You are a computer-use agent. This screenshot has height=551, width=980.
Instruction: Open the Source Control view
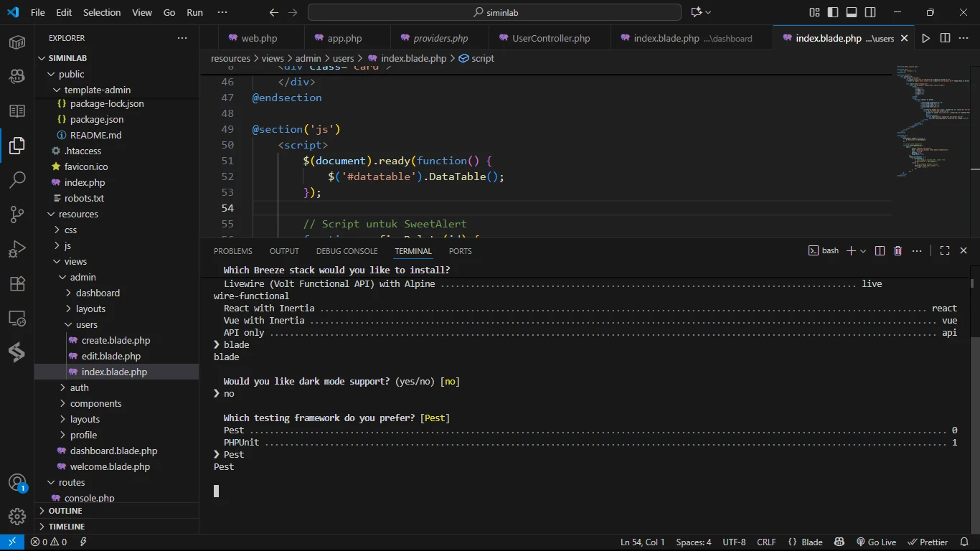17,214
